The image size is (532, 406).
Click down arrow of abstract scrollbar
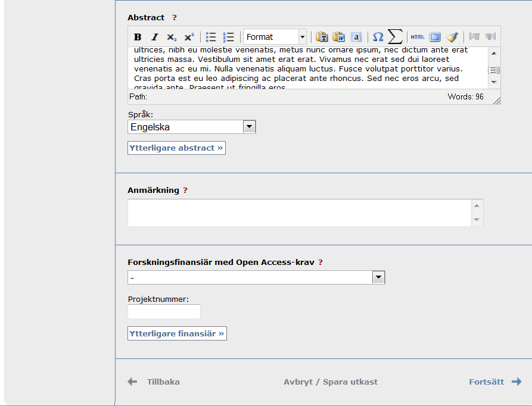[x=494, y=82]
